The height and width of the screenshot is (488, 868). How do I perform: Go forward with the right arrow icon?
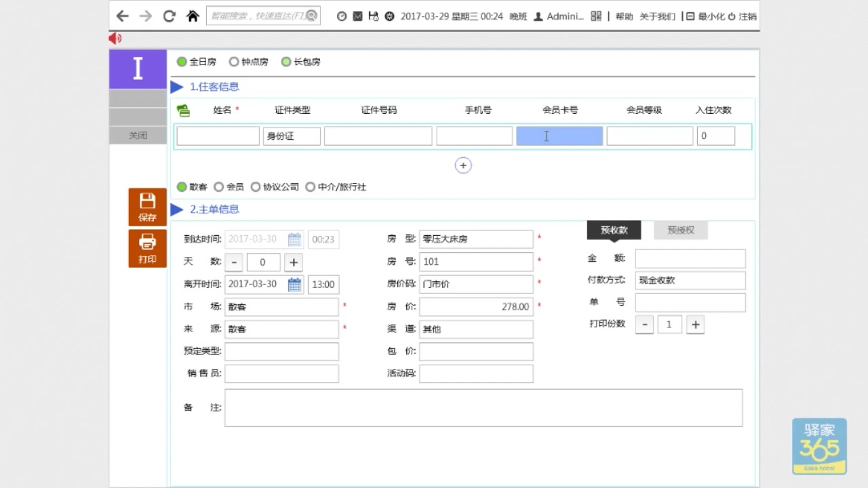(x=146, y=16)
